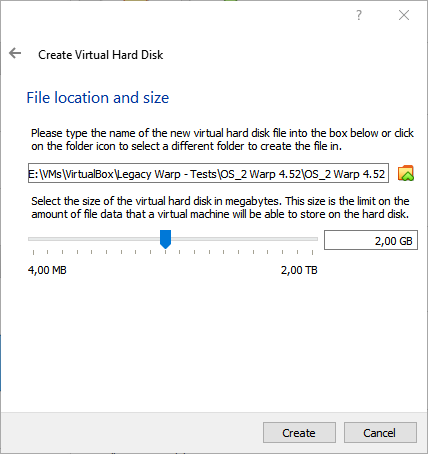Close the Create Virtual Hard Disk dialog
Screen dimensions: 428x454
pyautogui.click(x=404, y=15)
